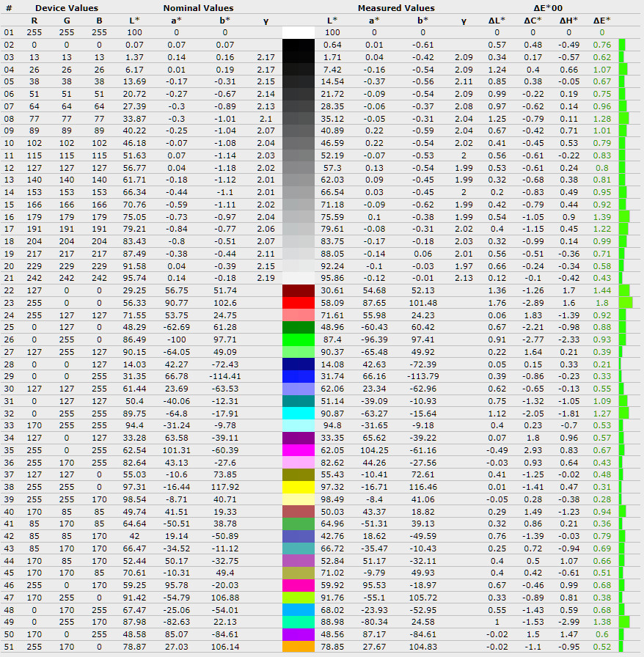
Task: Click the cyan color swatch in row 32
Action: [x=299, y=413]
